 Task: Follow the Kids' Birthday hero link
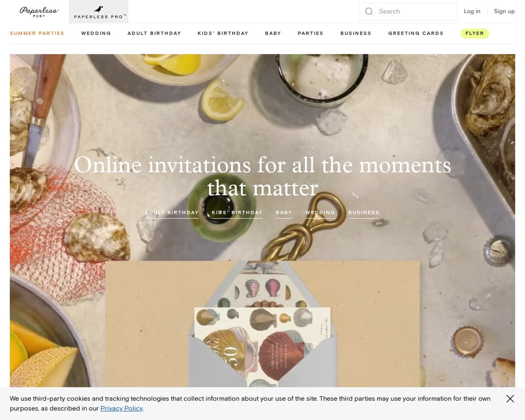tap(237, 213)
